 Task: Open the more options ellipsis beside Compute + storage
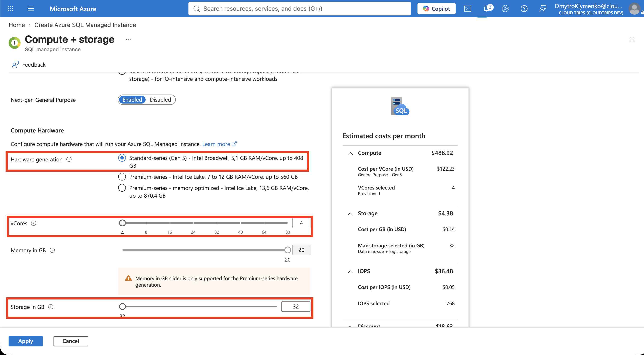(x=128, y=39)
